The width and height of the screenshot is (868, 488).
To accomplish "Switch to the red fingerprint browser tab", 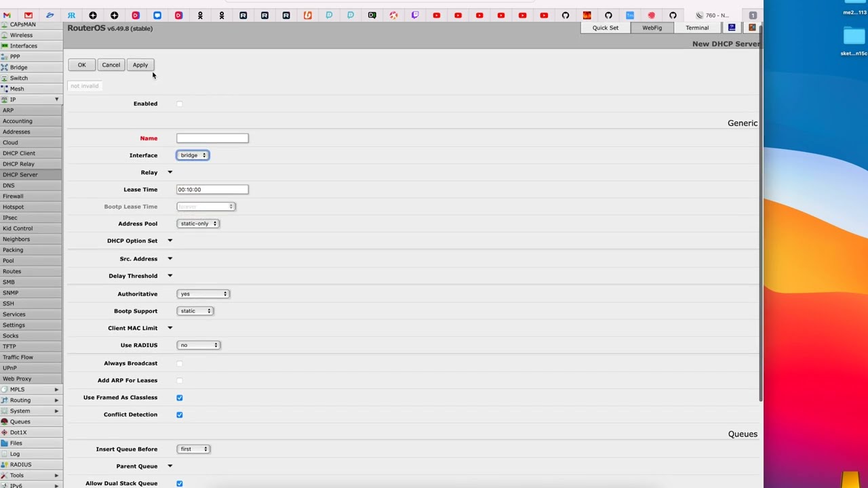I will [651, 15].
